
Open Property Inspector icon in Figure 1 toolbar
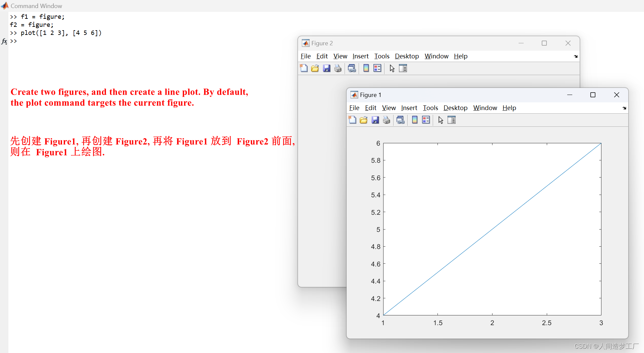(452, 120)
